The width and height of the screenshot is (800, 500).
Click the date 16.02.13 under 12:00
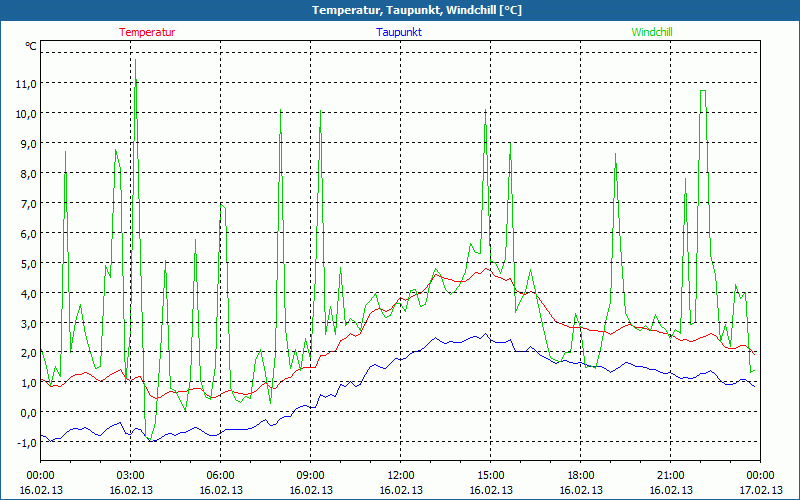coord(401,490)
